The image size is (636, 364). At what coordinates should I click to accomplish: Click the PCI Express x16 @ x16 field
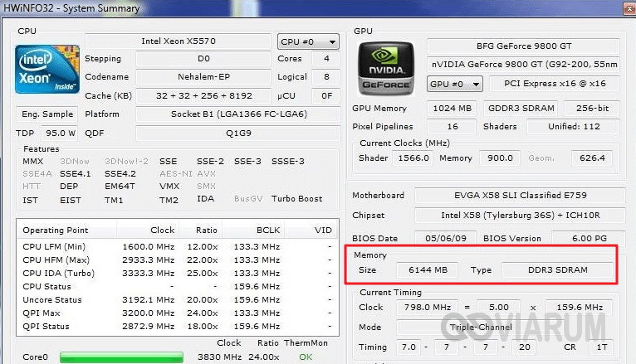pyautogui.click(x=555, y=84)
